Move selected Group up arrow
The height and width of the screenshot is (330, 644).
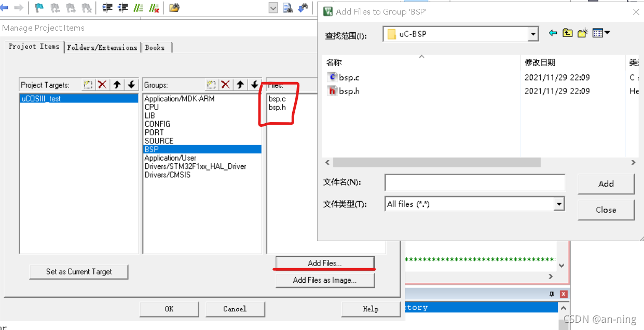coord(240,85)
